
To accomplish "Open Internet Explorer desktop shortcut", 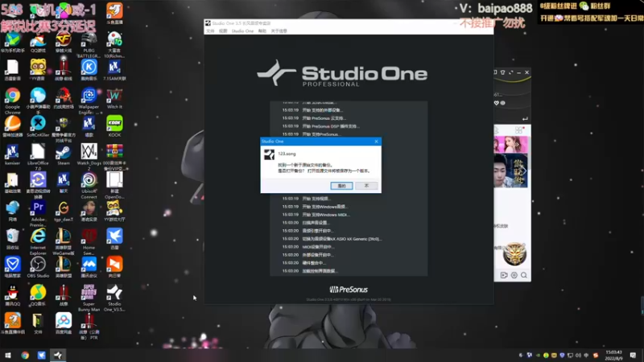I will (x=38, y=241).
